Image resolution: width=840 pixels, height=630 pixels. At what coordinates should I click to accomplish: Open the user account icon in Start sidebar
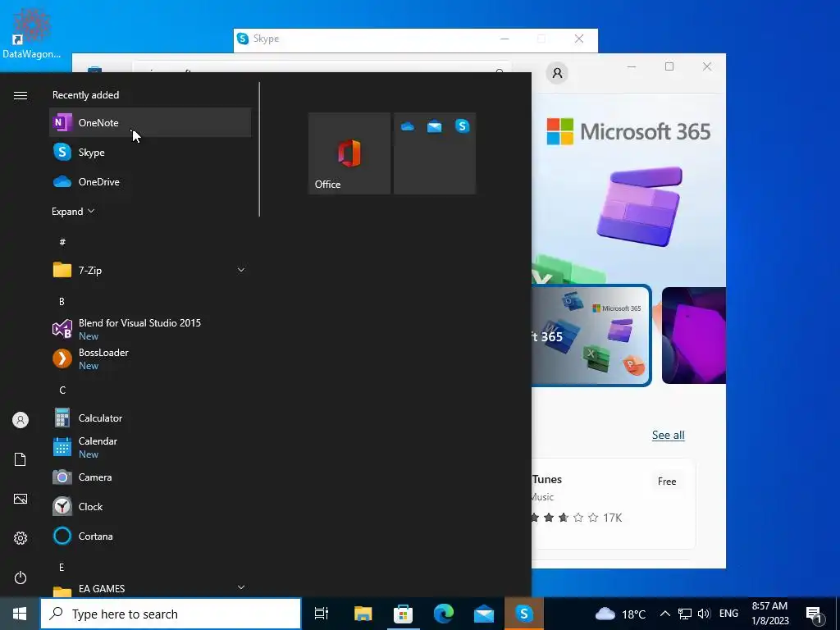[x=21, y=420]
